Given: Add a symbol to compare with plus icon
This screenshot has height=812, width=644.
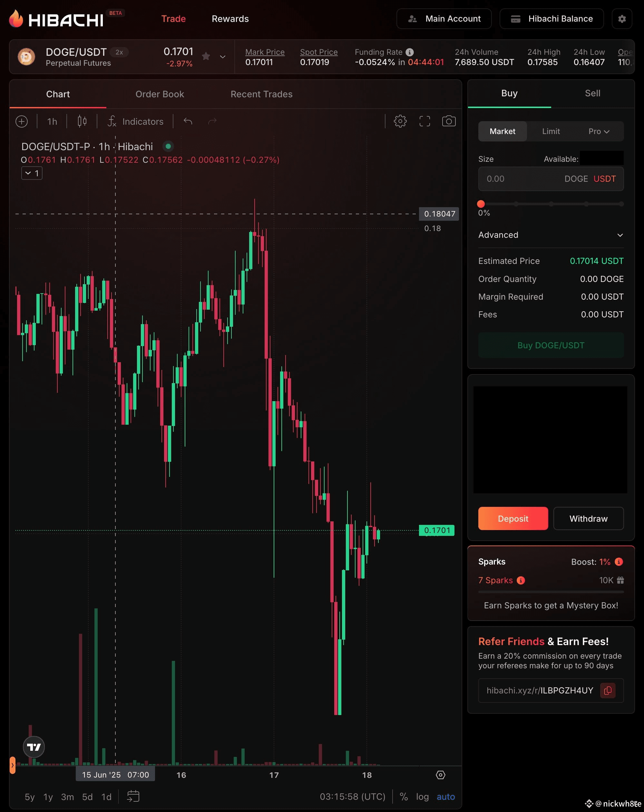Looking at the screenshot, I should (x=22, y=121).
